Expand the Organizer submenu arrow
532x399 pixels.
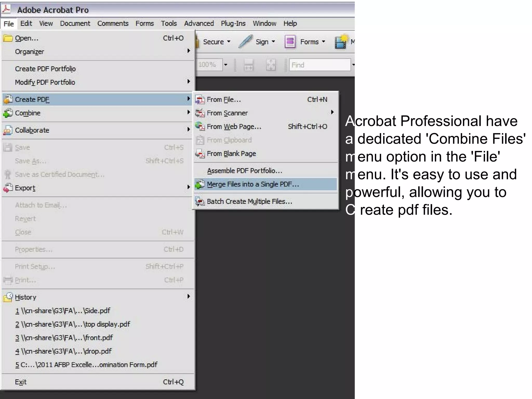tap(189, 51)
